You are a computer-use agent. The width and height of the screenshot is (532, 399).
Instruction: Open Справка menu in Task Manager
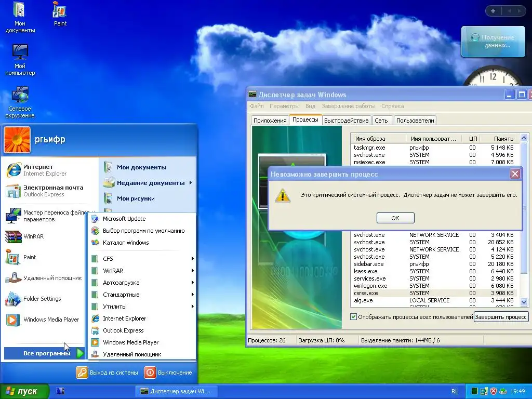coord(393,106)
